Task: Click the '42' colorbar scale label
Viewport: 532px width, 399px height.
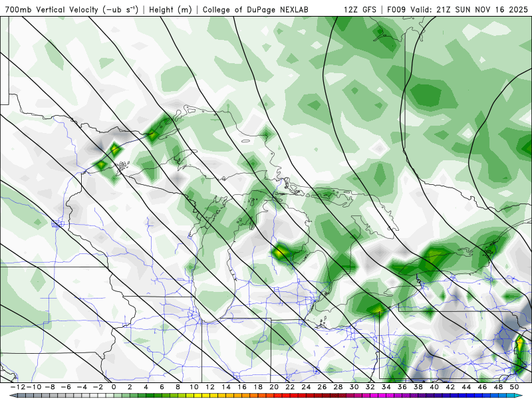Action: [x=451, y=387]
